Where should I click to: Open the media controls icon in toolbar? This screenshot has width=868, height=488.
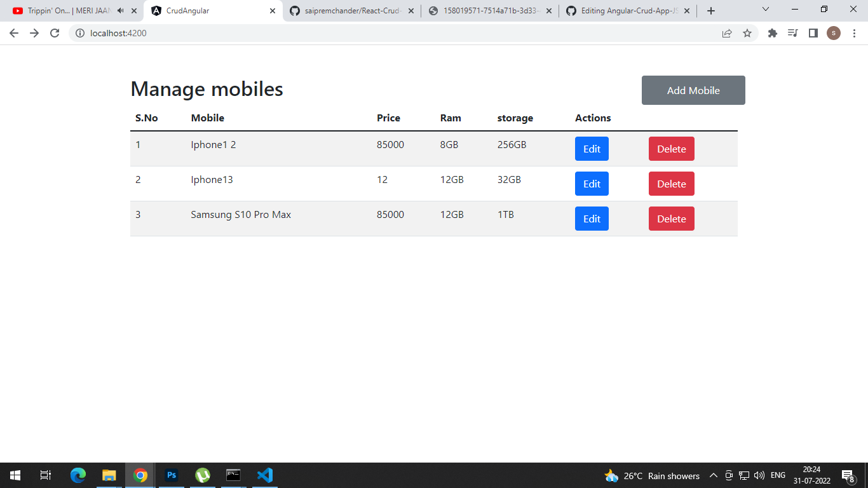point(792,33)
